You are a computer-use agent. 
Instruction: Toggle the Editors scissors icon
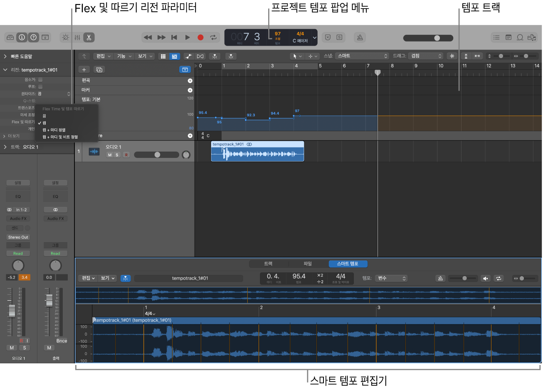(89, 37)
